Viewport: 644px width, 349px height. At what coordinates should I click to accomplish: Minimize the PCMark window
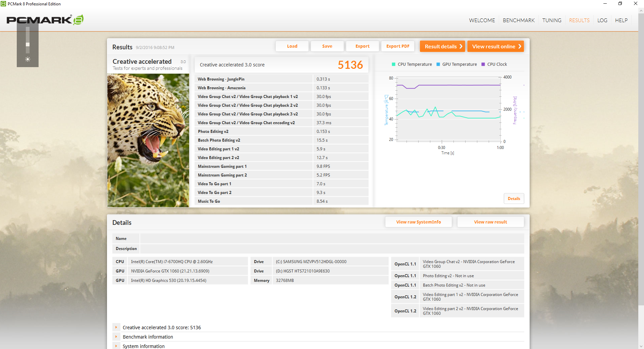click(x=605, y=4)
